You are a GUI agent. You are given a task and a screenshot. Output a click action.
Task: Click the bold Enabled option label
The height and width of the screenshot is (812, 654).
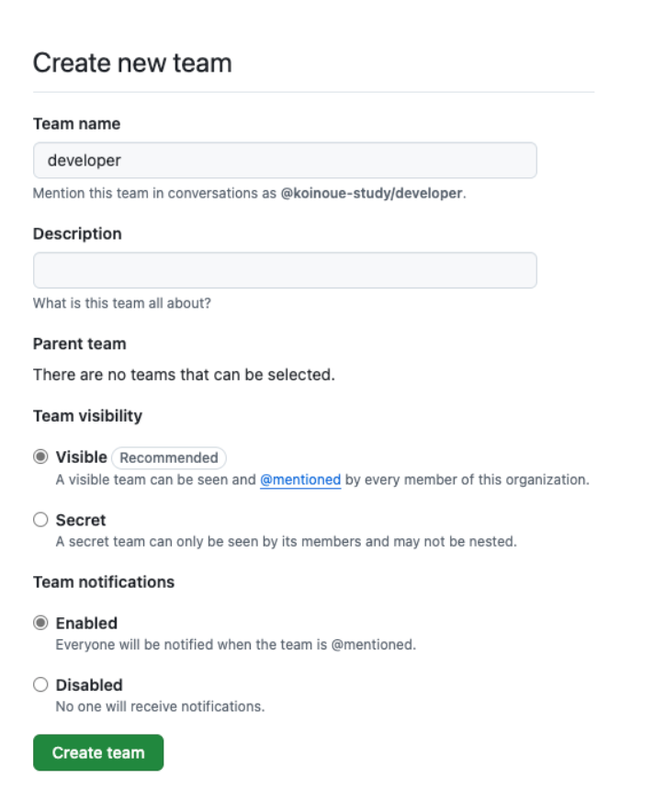(x=86, y=623)
